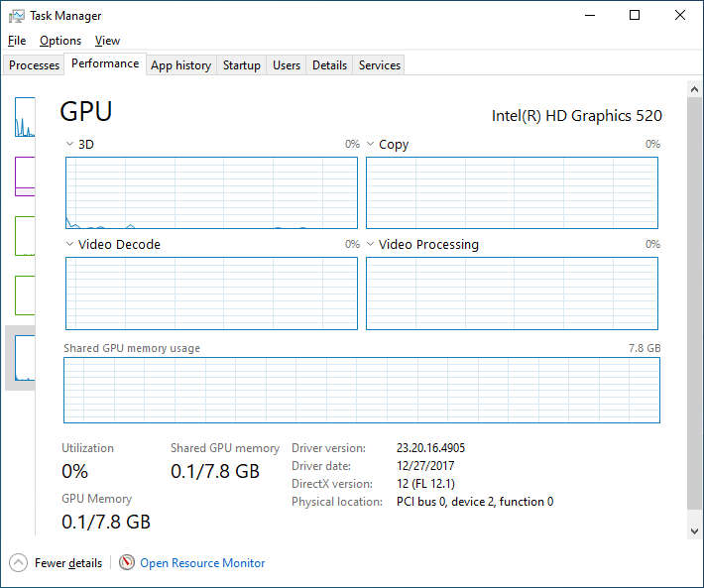Viewport: 704px width, 588px height.
Task: Click the Open Resource Monitor link
Action: click(202, 563)
